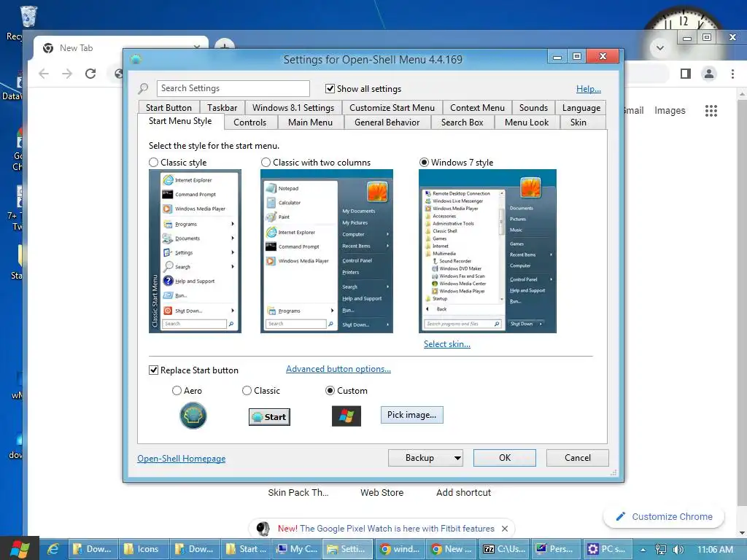Click the taskbar clock 11:06 AM
747x560 pixels.
pyautogui.click(x=715, y=550)
